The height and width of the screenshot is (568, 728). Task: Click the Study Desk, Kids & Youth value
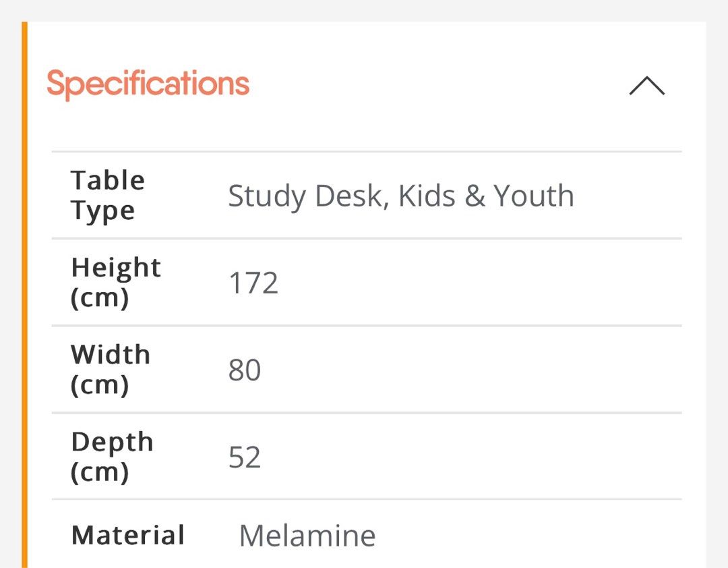(x=401, y=196)
